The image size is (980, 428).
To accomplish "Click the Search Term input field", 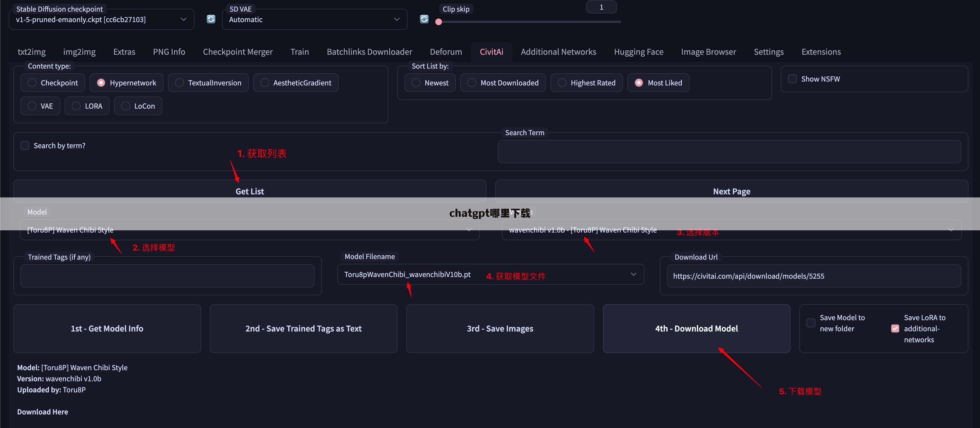I will [x=729, y=152].
